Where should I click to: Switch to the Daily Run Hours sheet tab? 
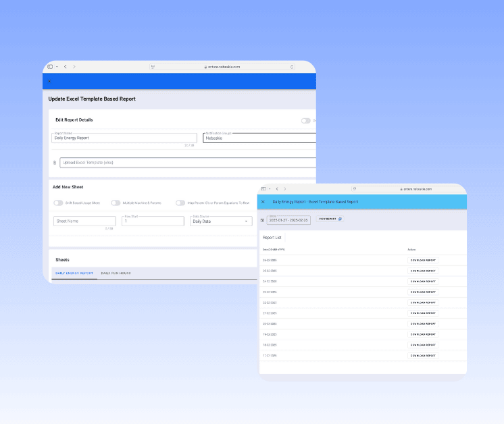point(116,273)
